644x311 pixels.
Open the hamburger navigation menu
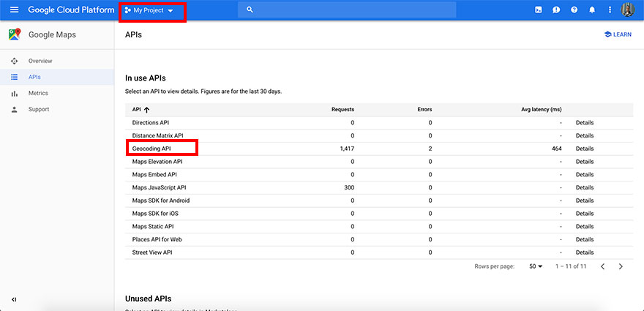coord(14,10)
